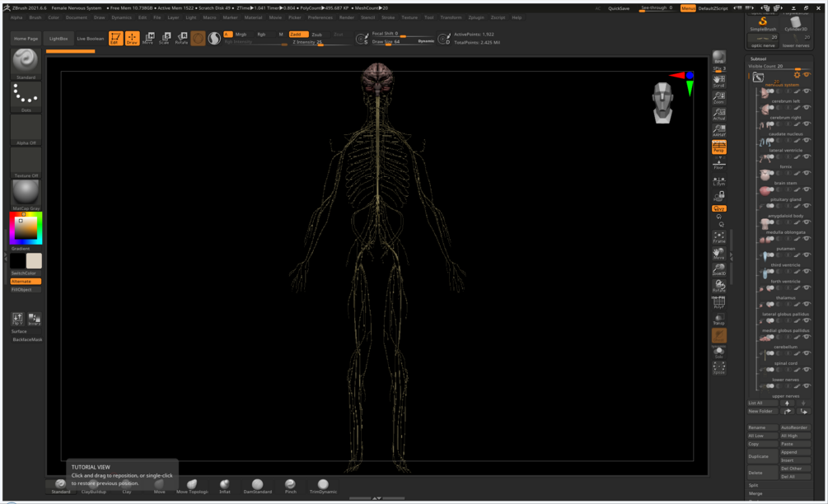Open the Brush menu

(x=35, y=17)
